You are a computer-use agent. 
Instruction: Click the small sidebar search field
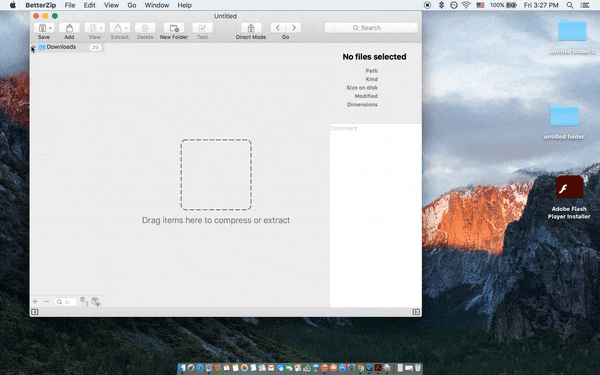66,302
